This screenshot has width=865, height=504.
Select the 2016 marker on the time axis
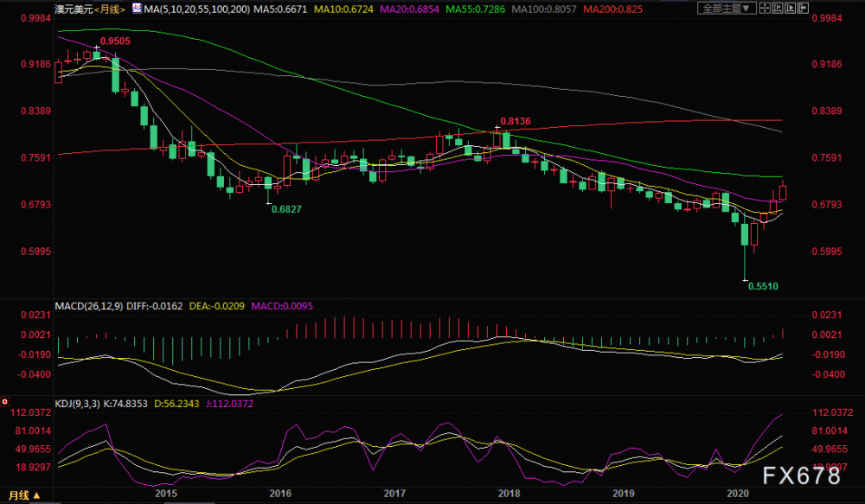click(280, 493)
